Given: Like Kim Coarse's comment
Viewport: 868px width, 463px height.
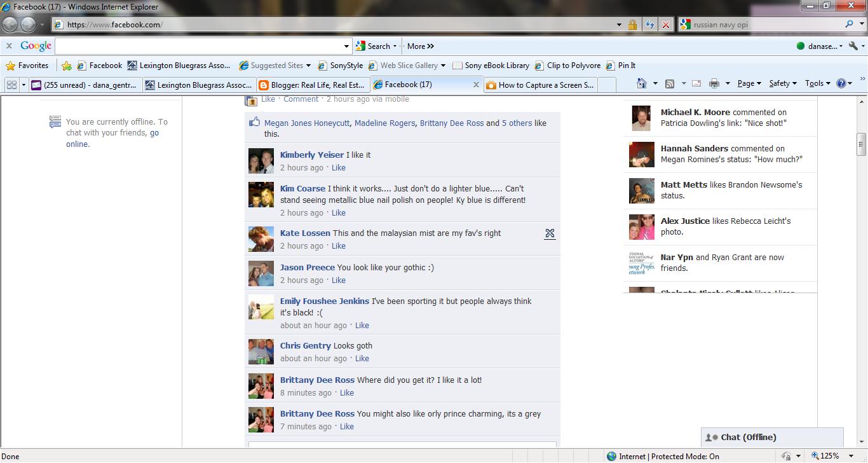Looking at the screenshot, I should [x=339, y=213].
